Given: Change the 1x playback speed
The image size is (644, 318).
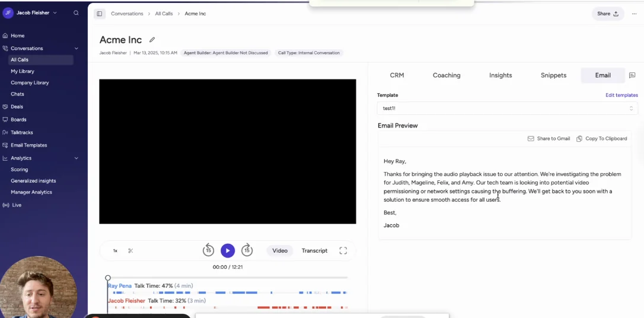Looking at the screenshot, I should tap(116, 250).
